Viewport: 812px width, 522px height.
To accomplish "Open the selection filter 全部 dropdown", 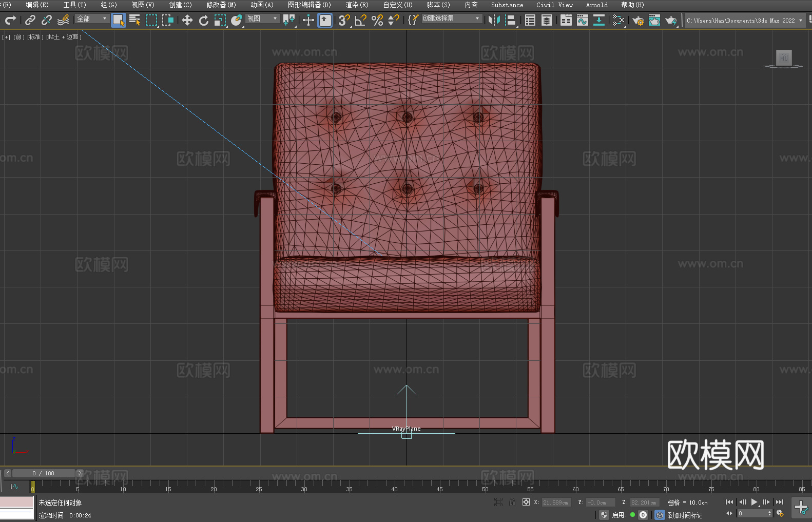I will tap(92, 18).
